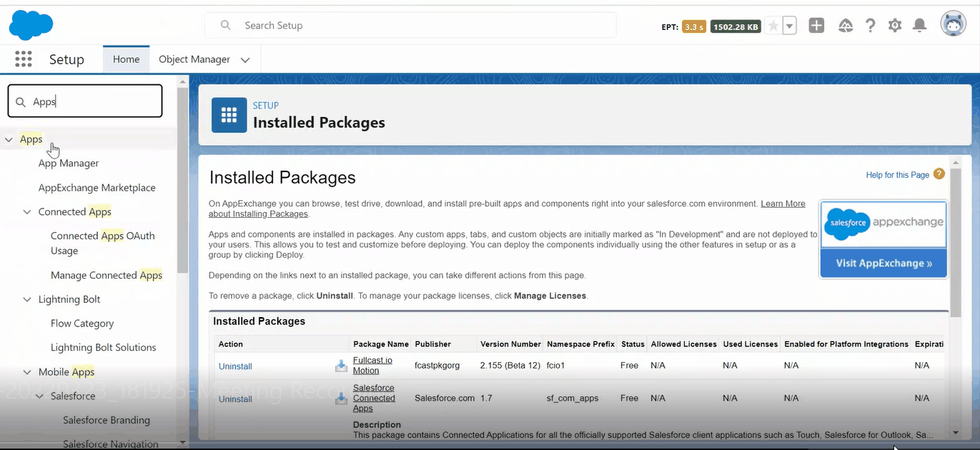980x450 pixels.
Task: Click the Package Name column header
Action: coord(381,344)
